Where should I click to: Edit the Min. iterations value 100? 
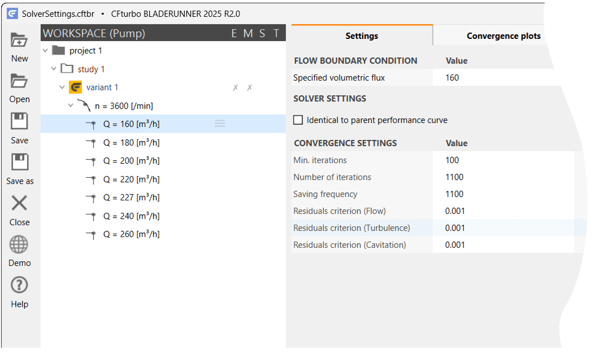coord(452,160)
